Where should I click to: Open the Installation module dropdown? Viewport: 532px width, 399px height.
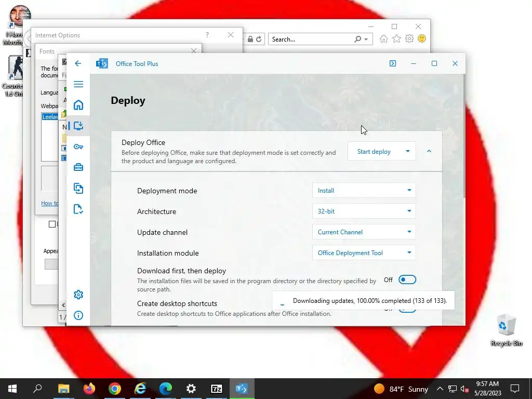coord(364,253)
